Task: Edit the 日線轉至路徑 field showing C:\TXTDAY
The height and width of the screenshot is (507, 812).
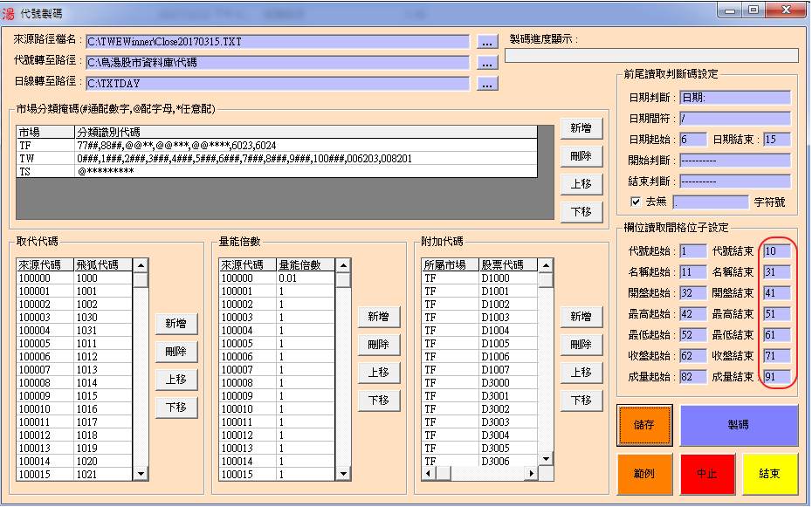Action: [278, 84]
